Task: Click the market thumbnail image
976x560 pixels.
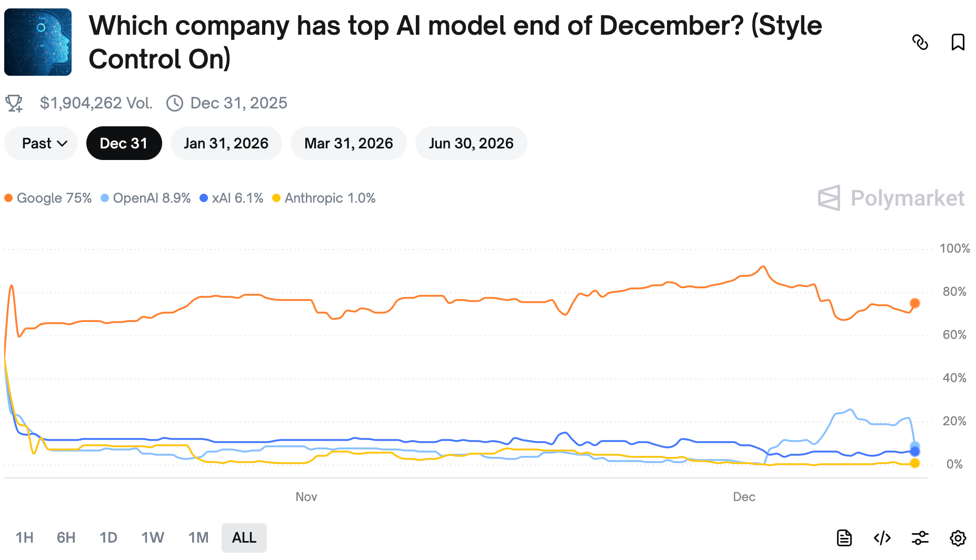Action: click(x=38, y=42)
